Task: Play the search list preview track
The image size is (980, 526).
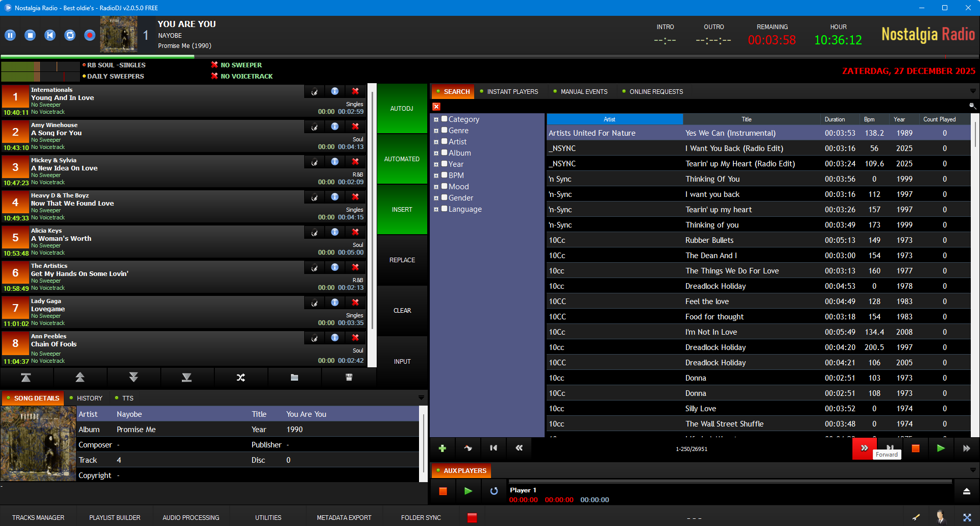Action: [941, 448]
